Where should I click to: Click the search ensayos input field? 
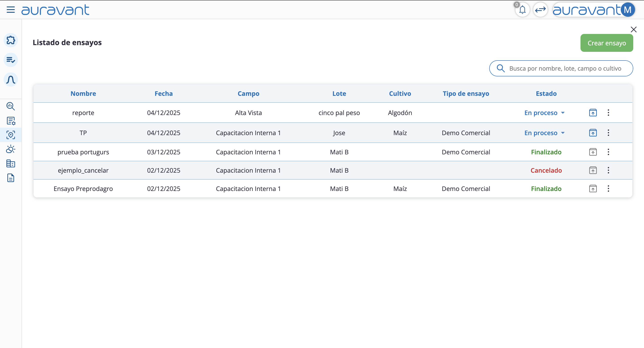pyautogui.click(x=565, y=68)
